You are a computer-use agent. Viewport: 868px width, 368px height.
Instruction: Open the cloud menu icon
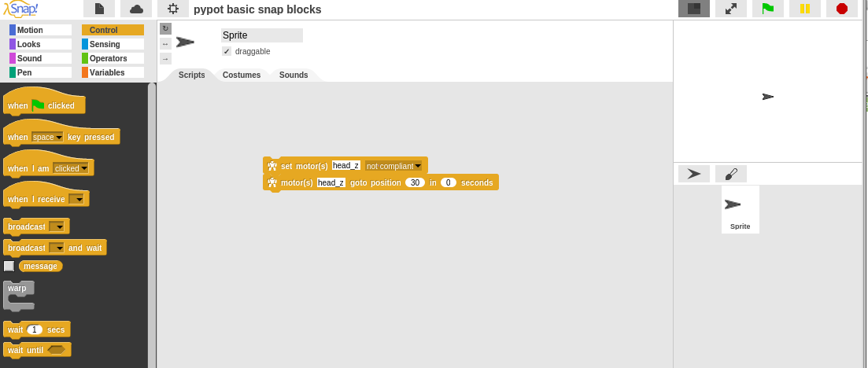(x=136, y=9)
